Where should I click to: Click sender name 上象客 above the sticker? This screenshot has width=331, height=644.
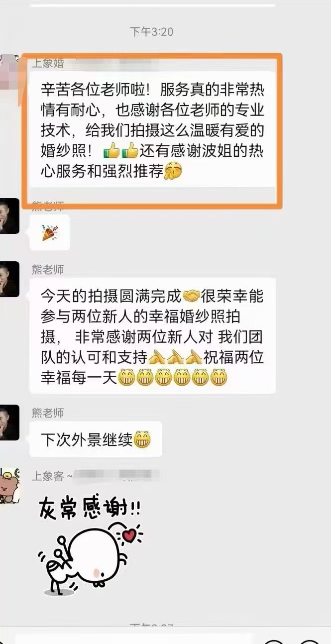(48, 476)
